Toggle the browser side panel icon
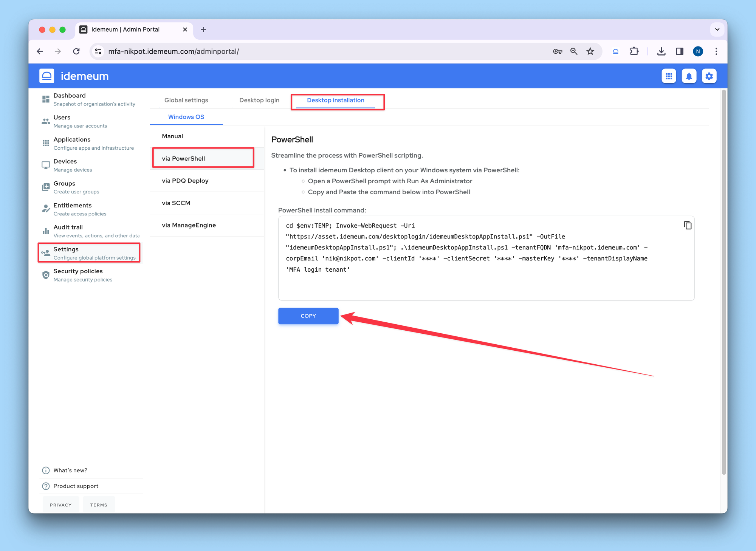The height and width of the screenshot is (551, 756). 680,51
